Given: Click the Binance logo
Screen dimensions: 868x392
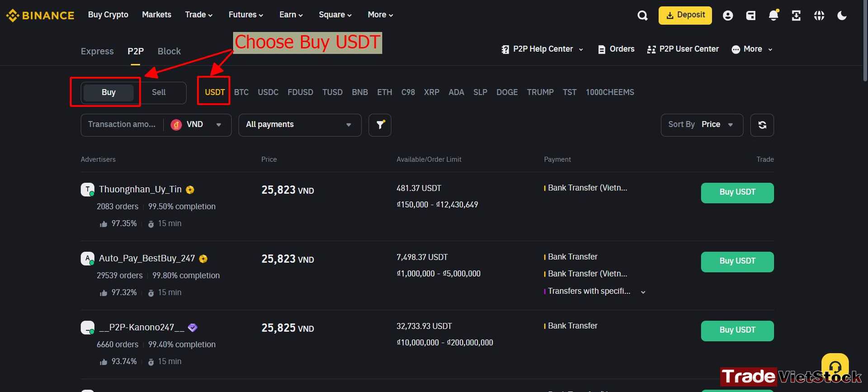Looking at the screenshot, I should pyautogui.click(x=40, y=15).
